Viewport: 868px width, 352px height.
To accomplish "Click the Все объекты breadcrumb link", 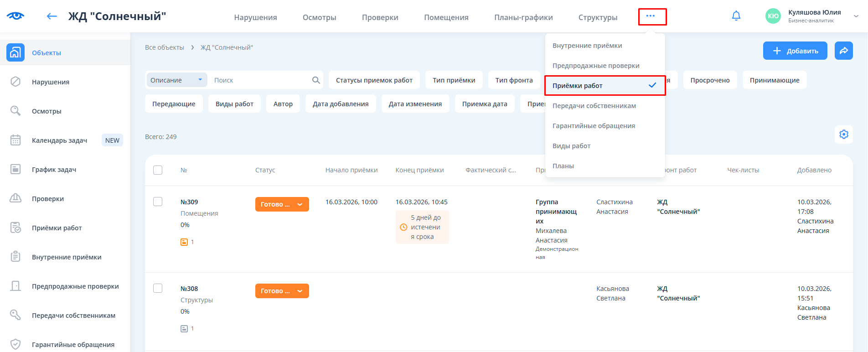I will click(x=165, y=47).
